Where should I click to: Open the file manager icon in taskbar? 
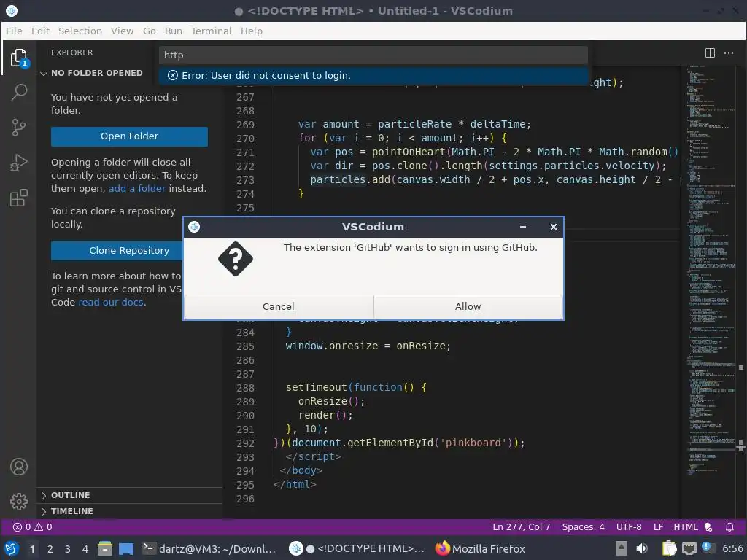pyautogui.click(x=105, y=548)
